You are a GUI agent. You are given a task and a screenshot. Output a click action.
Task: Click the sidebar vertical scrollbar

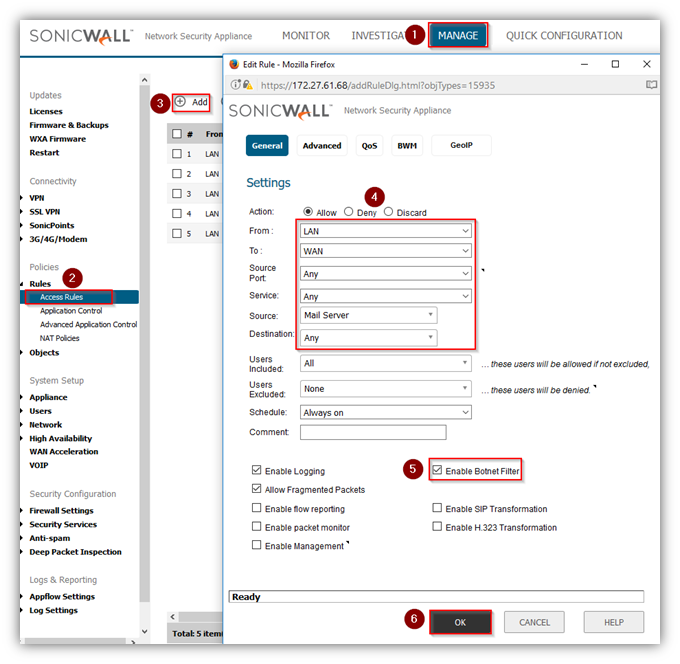click(145, 343)
